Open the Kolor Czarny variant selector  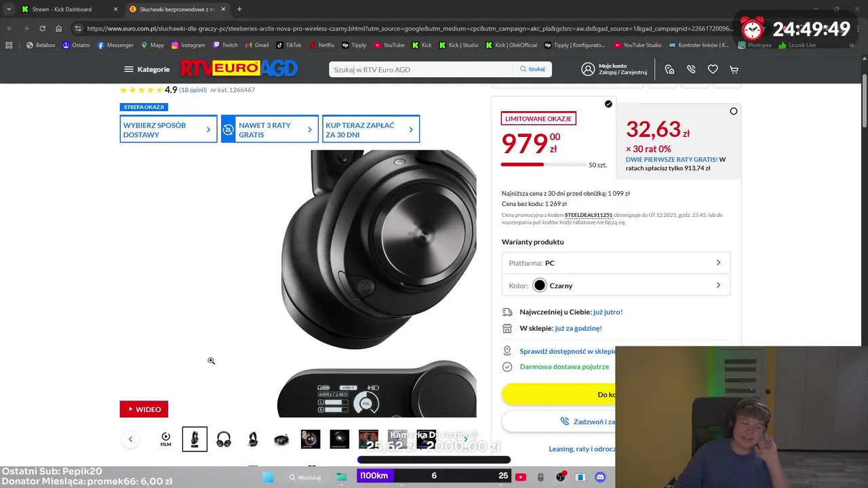[x=616, y=285]
